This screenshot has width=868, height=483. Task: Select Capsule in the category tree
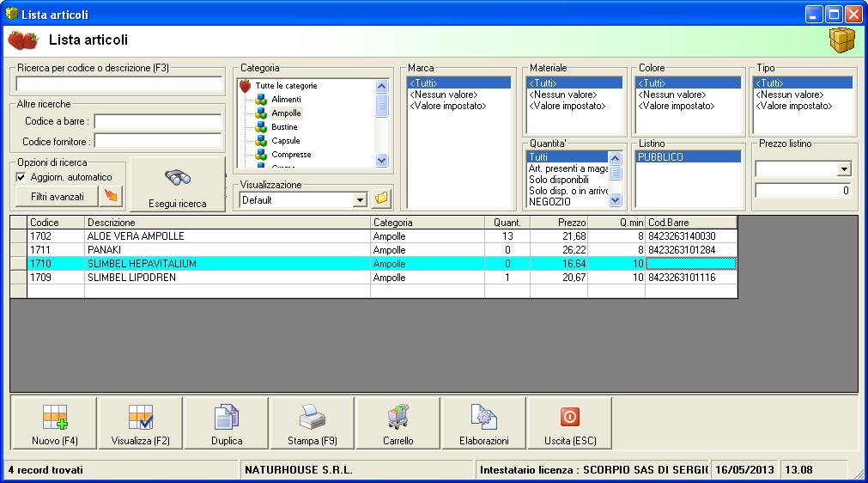tap(285, 141)
